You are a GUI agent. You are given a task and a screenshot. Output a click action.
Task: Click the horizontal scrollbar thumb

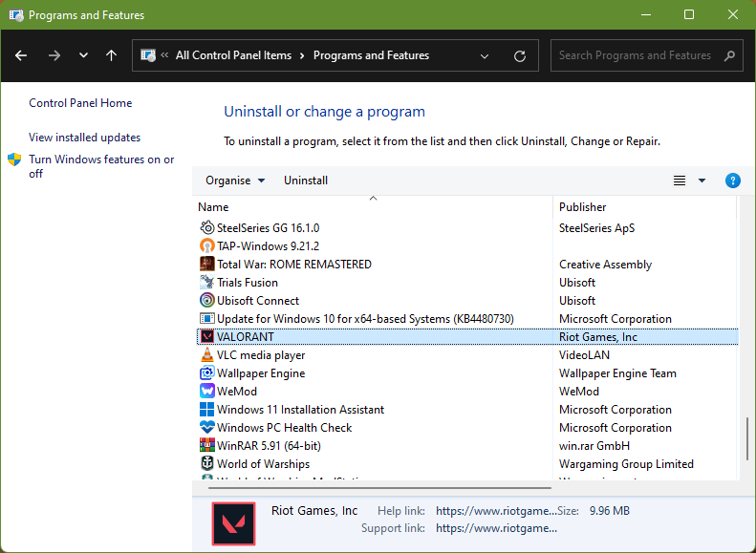coord(380,487)
